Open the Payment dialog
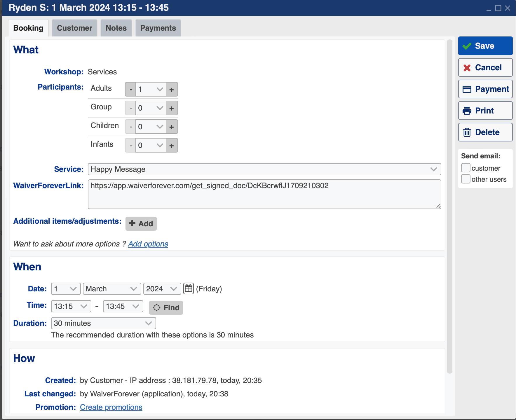The width and height of the screenshot is (516, 420). tap(485, 89)
